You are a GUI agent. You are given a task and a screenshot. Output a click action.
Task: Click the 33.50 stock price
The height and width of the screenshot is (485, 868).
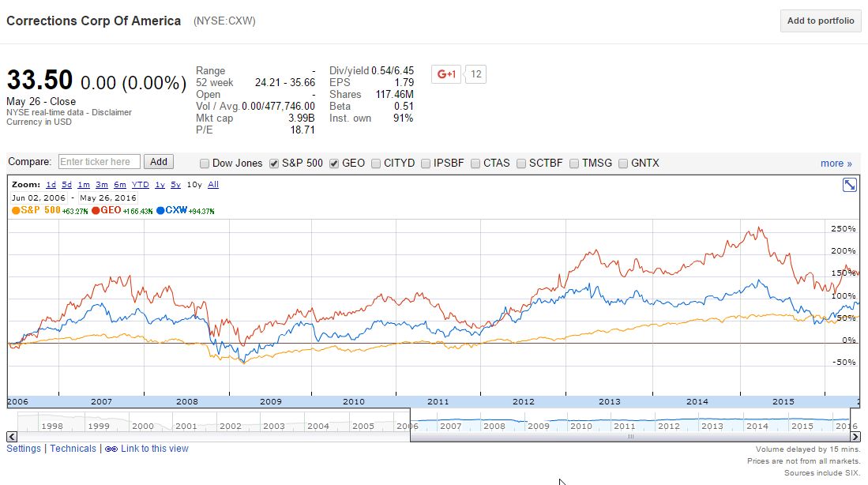[39, 81]
